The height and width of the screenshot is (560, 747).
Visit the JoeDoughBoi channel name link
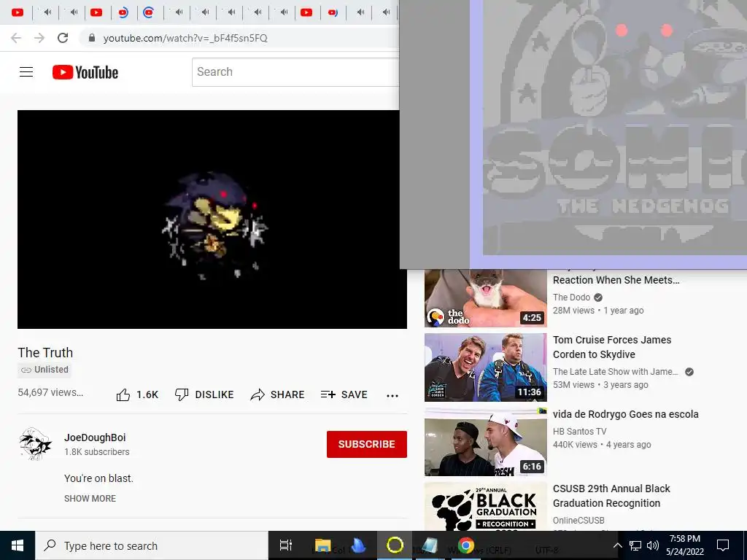pyautogui.click(x=95, y=437)
